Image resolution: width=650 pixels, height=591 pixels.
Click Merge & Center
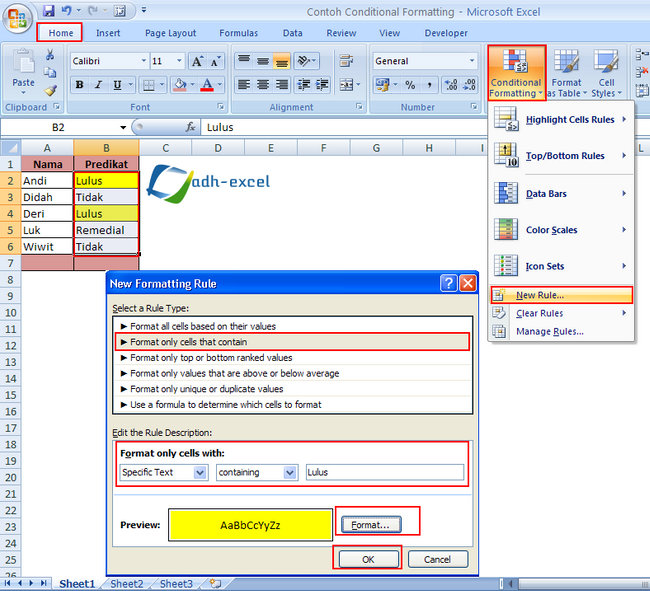click(x=346, y=85)
